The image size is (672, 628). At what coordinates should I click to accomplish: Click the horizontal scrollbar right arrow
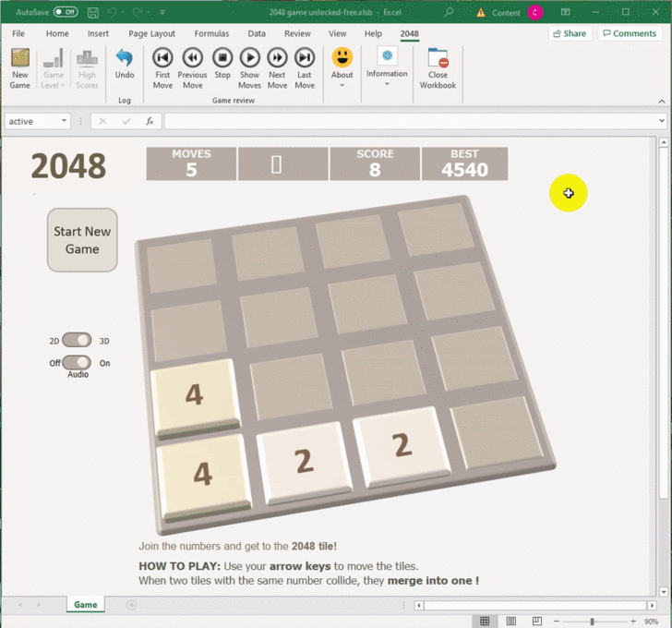[x=652, y=605]
